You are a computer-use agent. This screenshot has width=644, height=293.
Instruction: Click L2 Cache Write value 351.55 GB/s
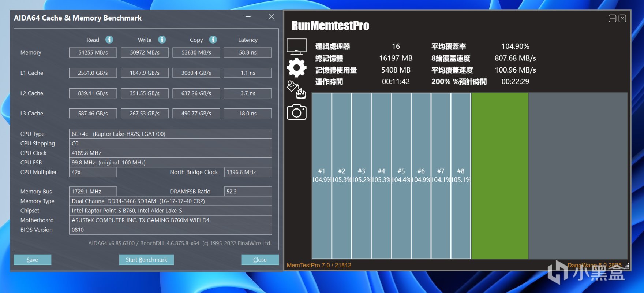point(145,93)
